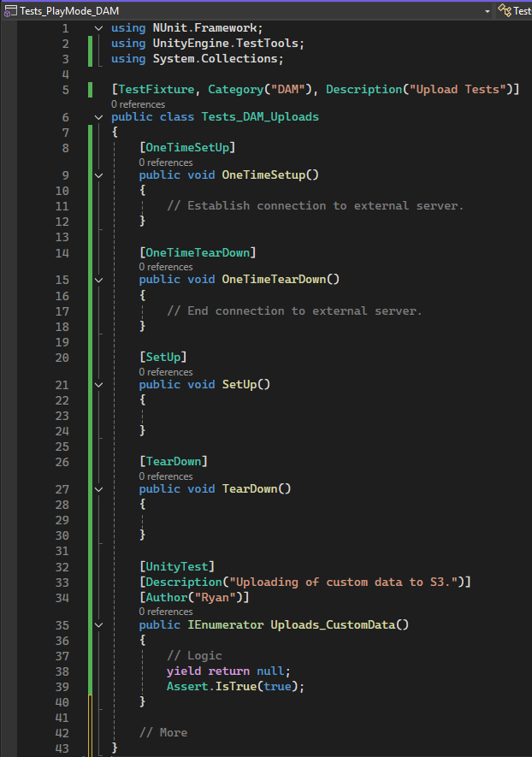Viewport: 532px width, 757px height.
Task: Click the Tests_PlayMode_DAM project icon
Action: pos(10,10)
